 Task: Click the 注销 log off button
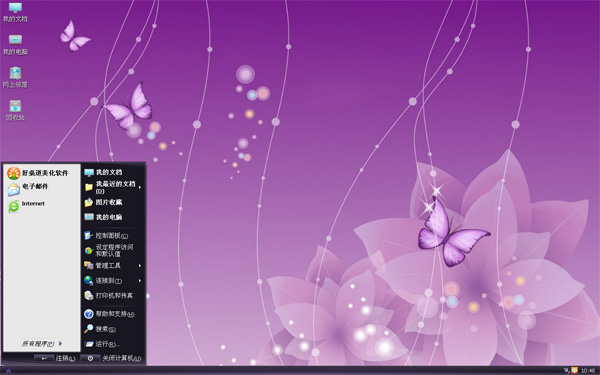[x=55, y=358]
